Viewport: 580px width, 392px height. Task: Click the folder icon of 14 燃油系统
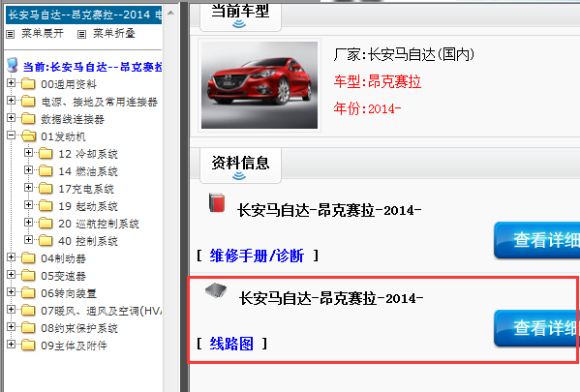46,171
